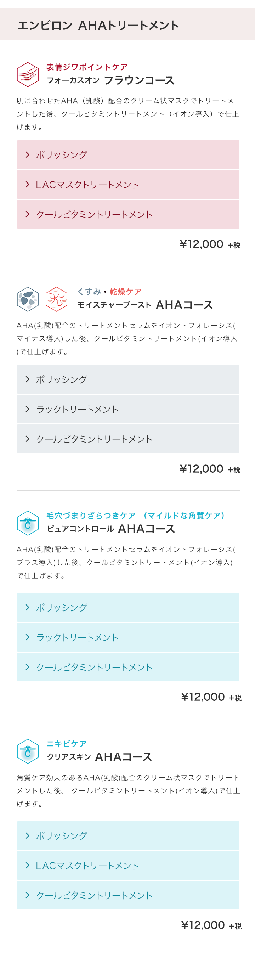The height and width of the screenshot is (980, 255).
Task: Click the フラウンコース course title
Action: pos(139,80)
